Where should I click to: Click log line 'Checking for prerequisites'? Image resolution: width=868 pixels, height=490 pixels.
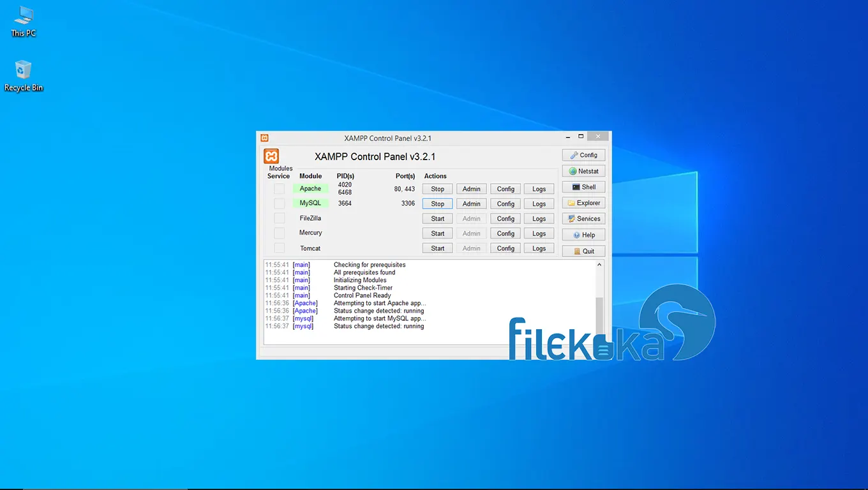370,265
